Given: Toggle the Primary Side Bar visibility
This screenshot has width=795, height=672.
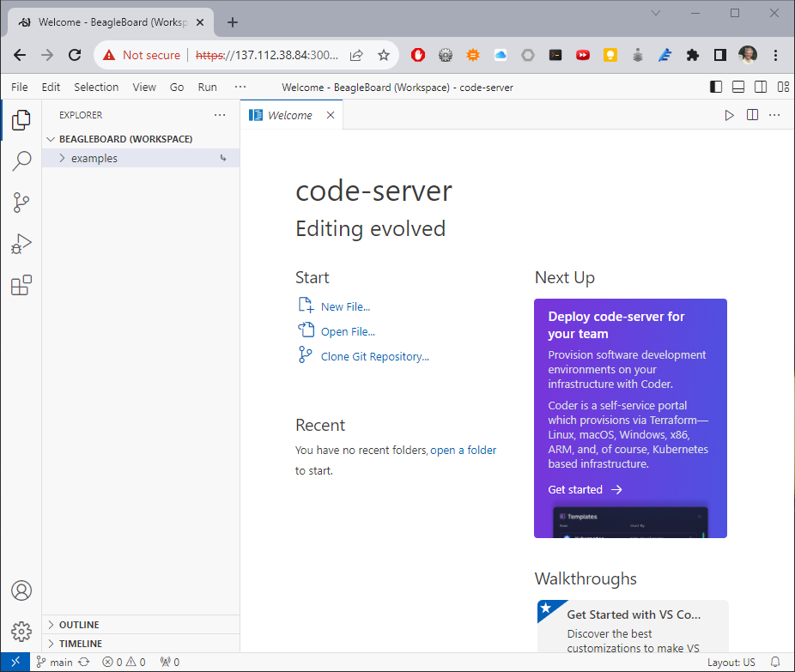Looking at the screenshot, I should (715, 87).
